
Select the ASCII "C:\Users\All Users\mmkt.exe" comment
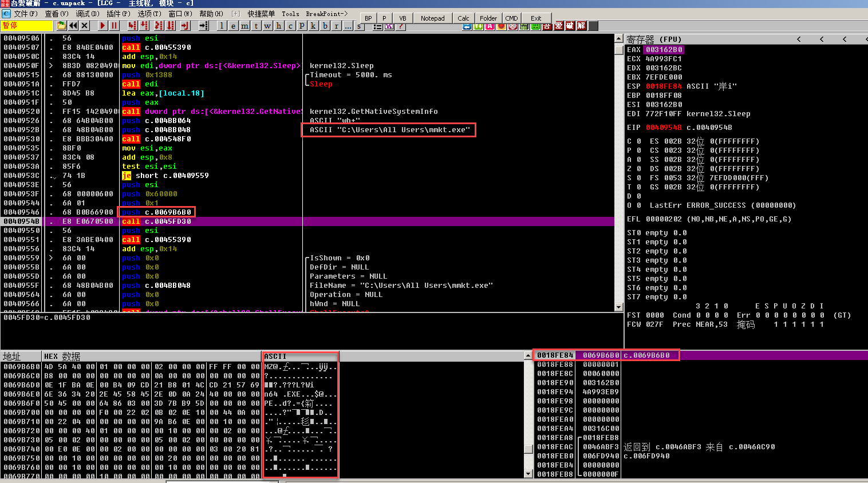389,130
